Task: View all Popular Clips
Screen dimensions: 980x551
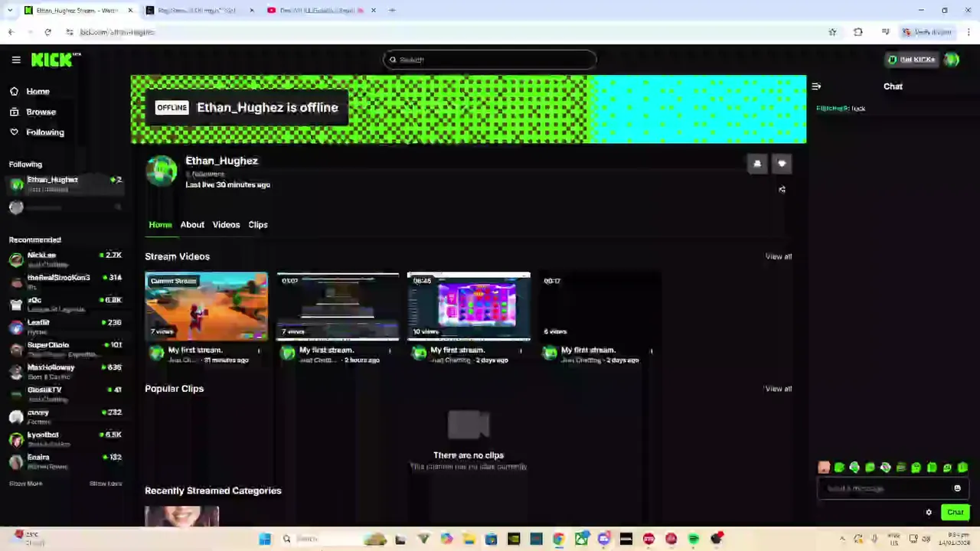Action: click(x=779, y=389)
